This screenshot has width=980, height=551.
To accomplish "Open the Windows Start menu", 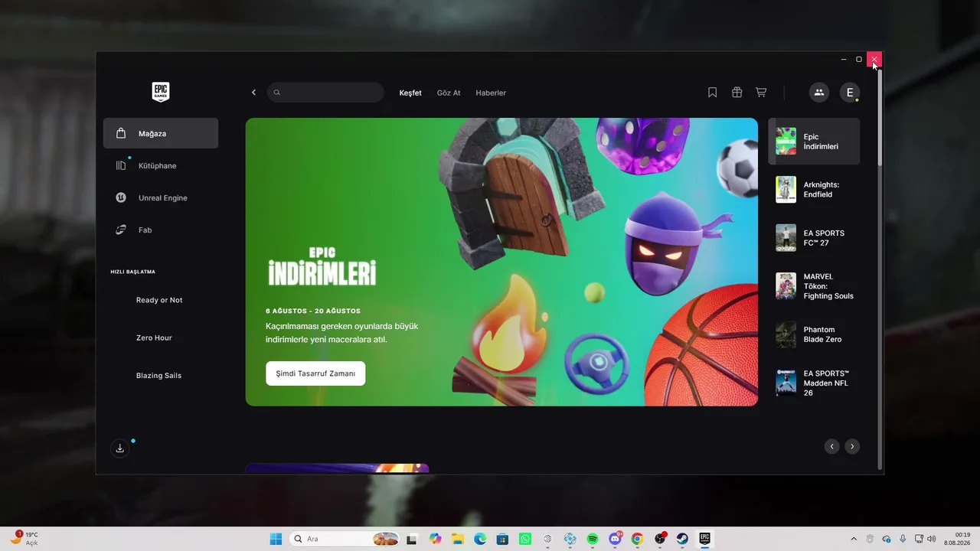I will coord(276,539).
